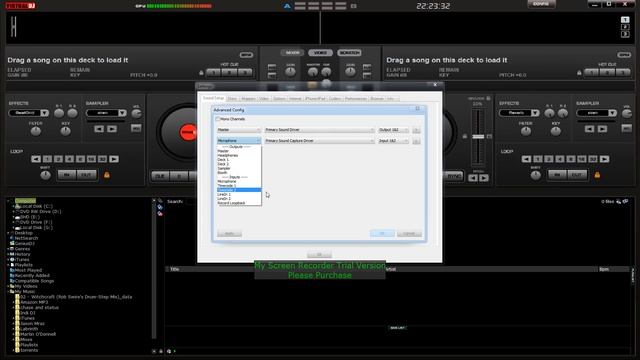The image size is (640, 360).
Task: Click OK in Advanced Config dialog
Action: (382, 233)
